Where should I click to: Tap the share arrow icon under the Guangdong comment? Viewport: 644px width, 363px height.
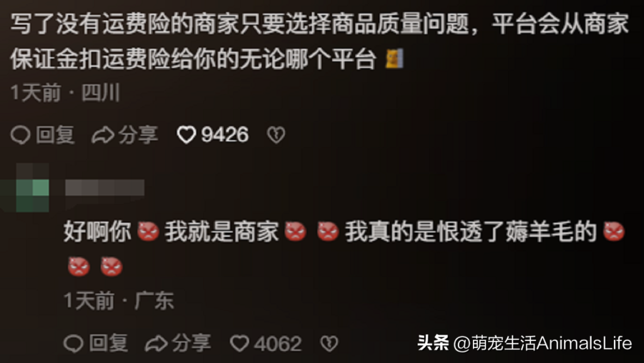pyautogui.click(x=156, y=343)
